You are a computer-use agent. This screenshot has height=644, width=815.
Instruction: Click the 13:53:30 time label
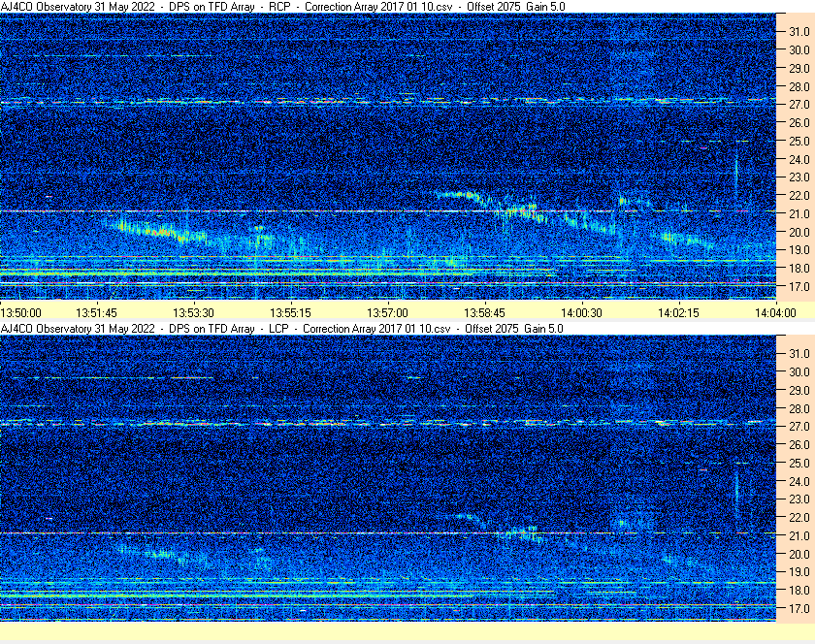tap(193, 313)
